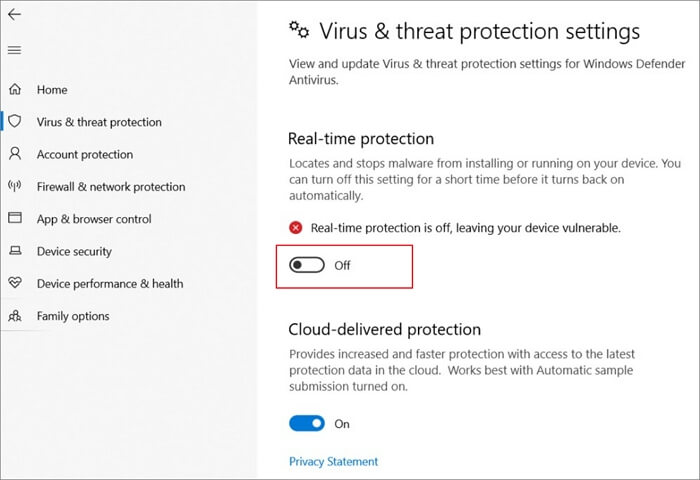Screen dimensions: 700x480
Task: Click the back arrow icon
Action: coord(15,16)
